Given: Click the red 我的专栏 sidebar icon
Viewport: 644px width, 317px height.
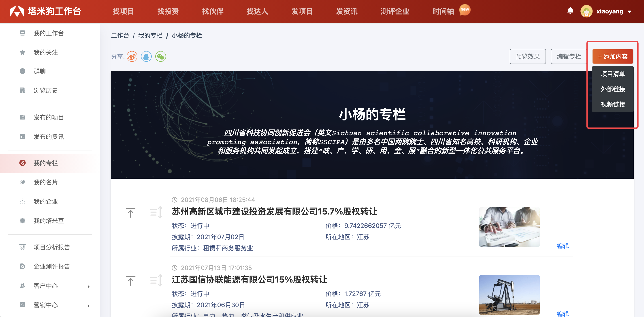Looking at the screenshot, I should coord(23,163).
